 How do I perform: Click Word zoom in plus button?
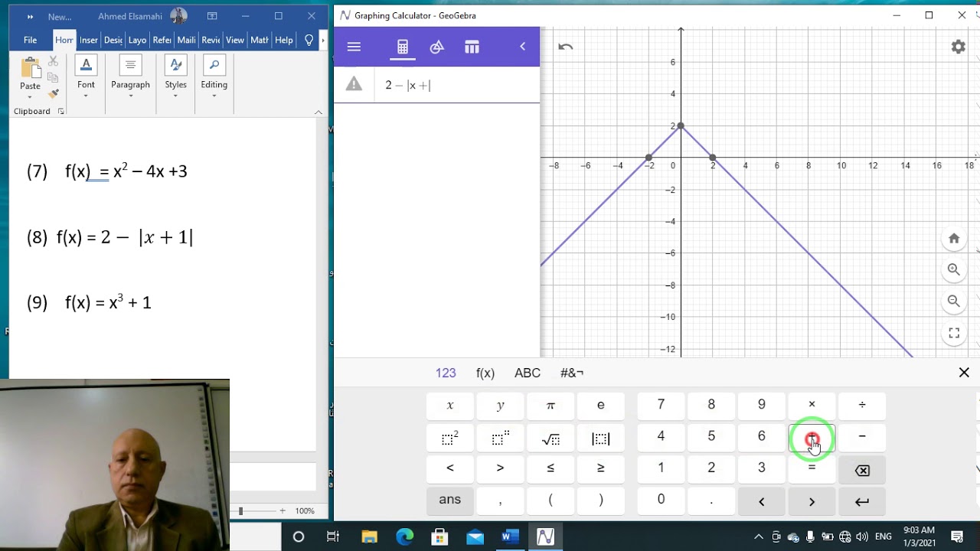[283, 510]
